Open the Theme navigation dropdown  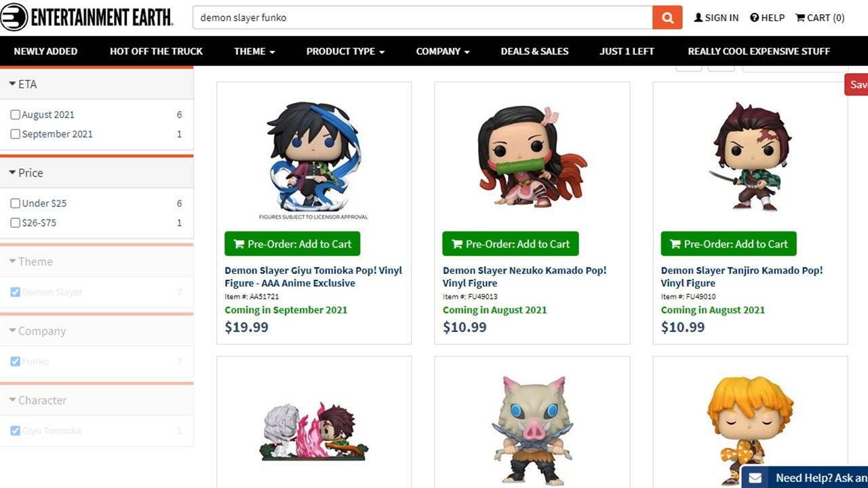point(254,51)
